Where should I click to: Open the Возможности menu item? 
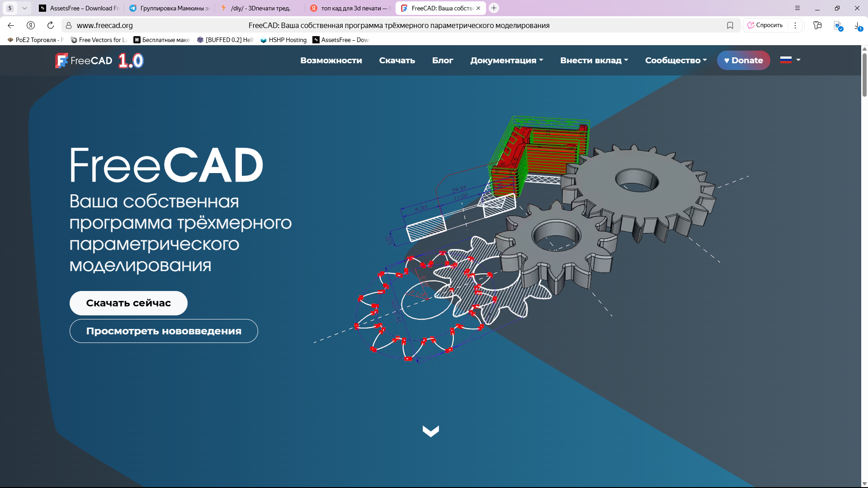[x=331, y=61]
